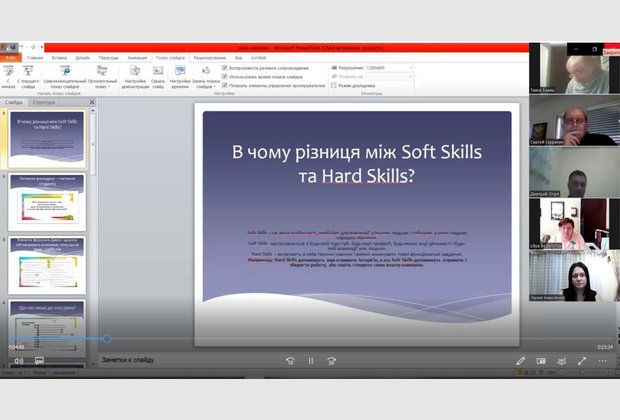Screen dimensions: 620x420
Task: Click the pen annotation icon in player bar
Action: tap(521, 360)
